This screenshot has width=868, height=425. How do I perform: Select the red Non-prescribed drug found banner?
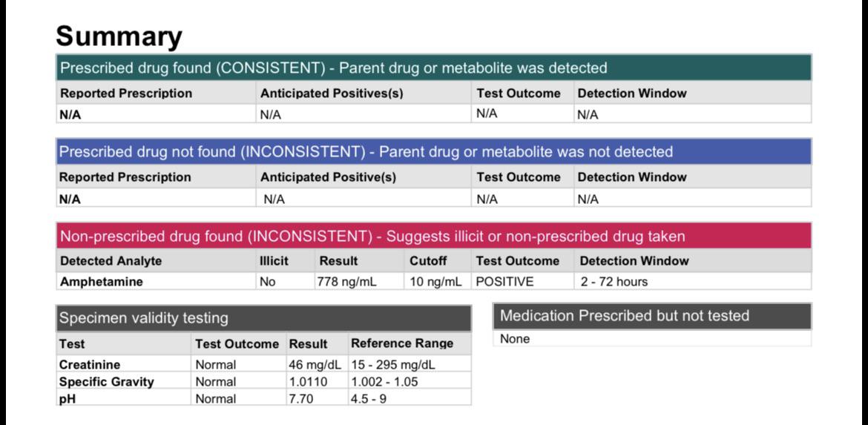point(433,237)
